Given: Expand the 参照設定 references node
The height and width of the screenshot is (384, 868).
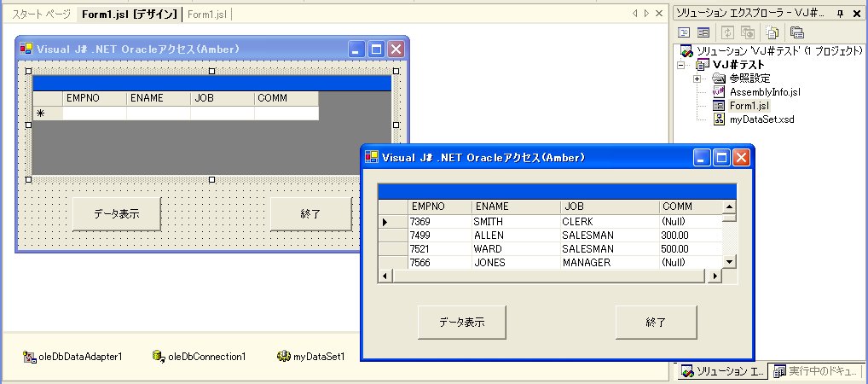Looking at the screenshot, I should pyautogui.click(x=697, y=79).
